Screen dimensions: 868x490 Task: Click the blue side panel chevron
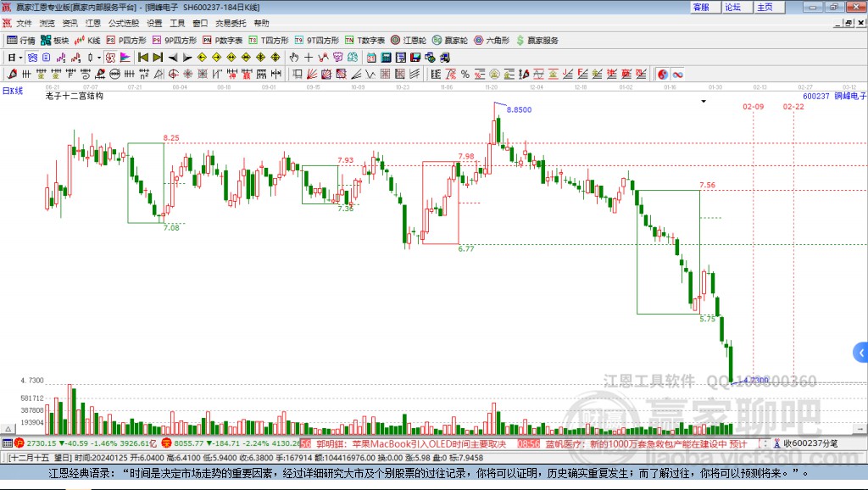[861, 353]
